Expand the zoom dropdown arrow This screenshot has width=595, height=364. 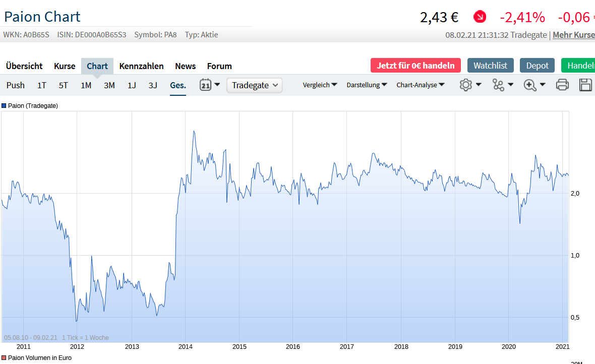[x=543, y=84]
